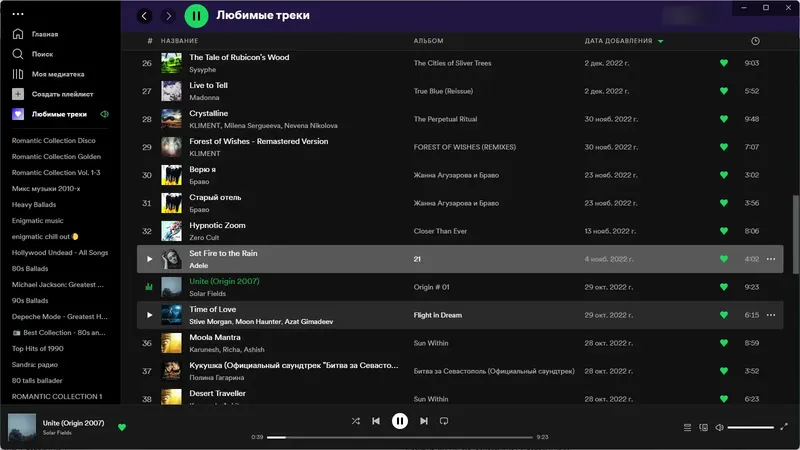Open Depeche Mode - Greatest H... playlist
Image resolution: width=800 pixels, height=450 pixels.
click(60, 316)
